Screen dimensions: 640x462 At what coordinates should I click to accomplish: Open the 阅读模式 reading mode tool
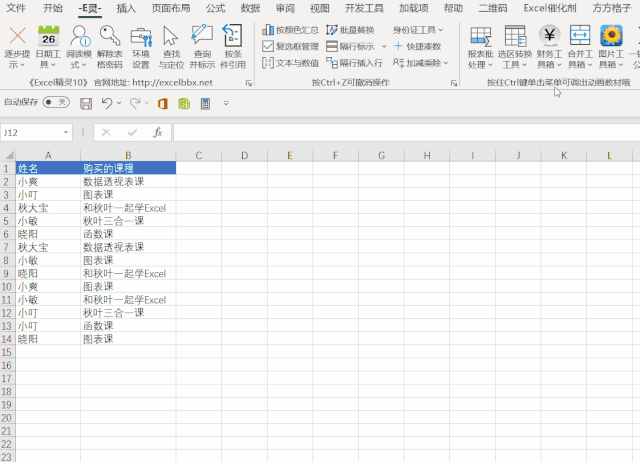(79, 47)
